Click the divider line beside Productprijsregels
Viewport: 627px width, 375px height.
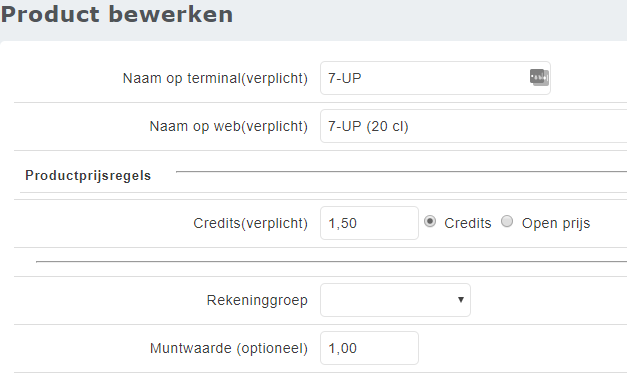point(401,172)
